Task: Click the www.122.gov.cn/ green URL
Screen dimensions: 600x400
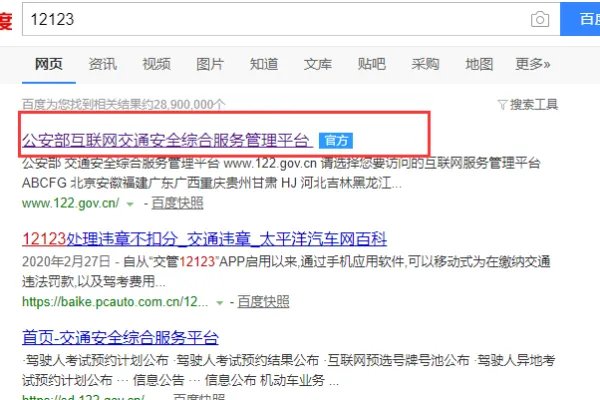Action: [70, 203]
